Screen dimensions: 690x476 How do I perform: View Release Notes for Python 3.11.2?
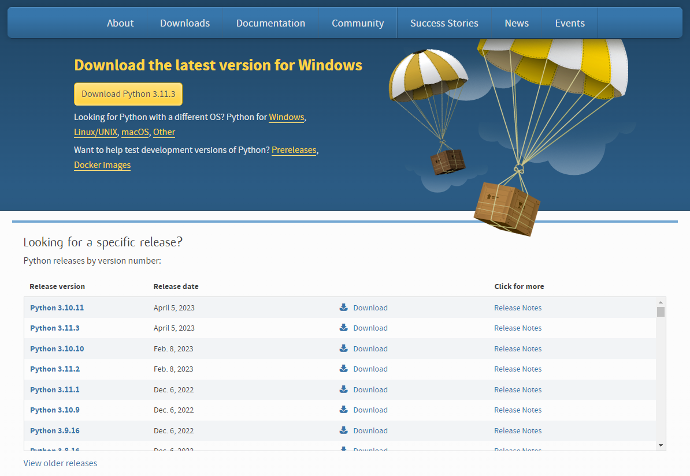[x=518, y=369]
